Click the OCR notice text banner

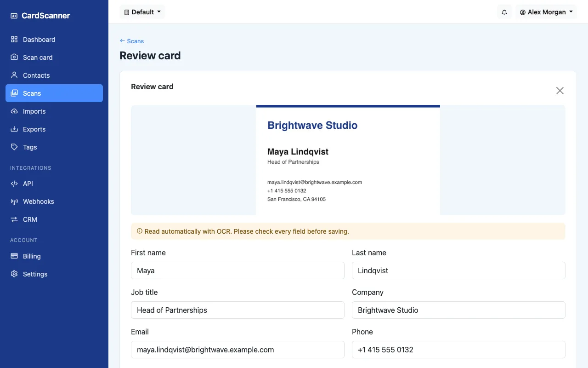pos(348,231)
